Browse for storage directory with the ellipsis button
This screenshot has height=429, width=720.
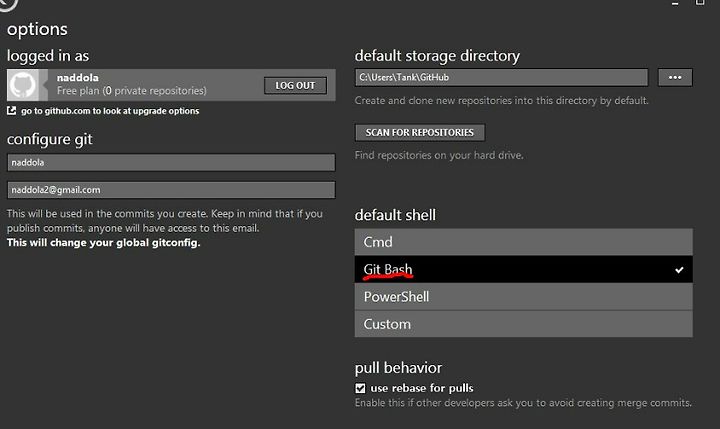675,77
